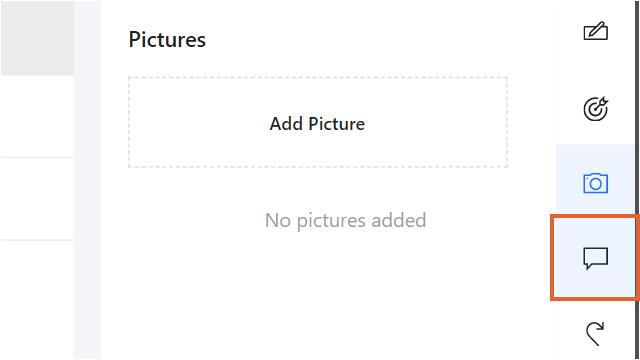Select the grey placeholder block at top left

[37, 38]
